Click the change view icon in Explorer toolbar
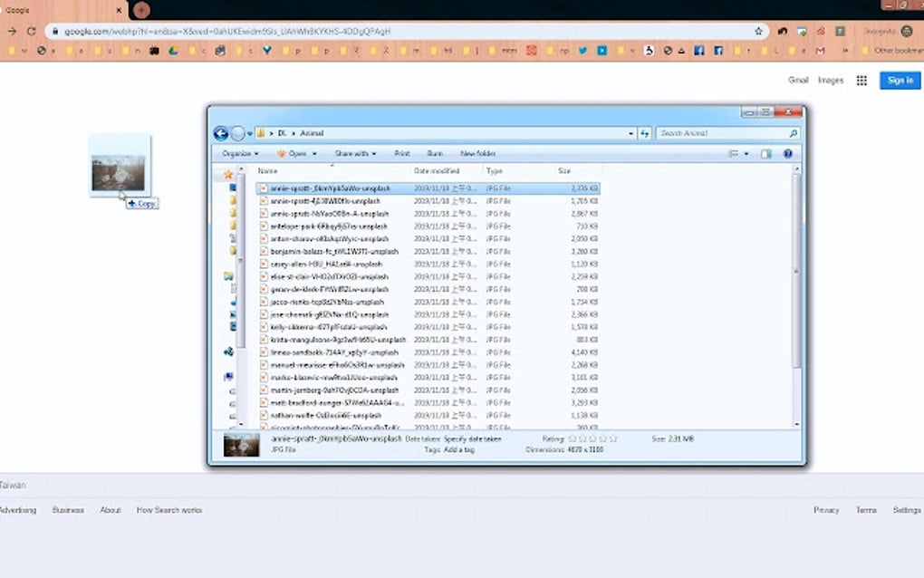Screen dimensions: 924x578 pos(734,153)
